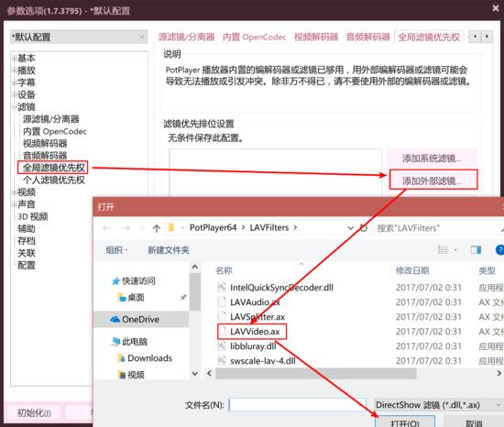Open the 组织 menu
504x427 pixels.
[x=116, y=250]
